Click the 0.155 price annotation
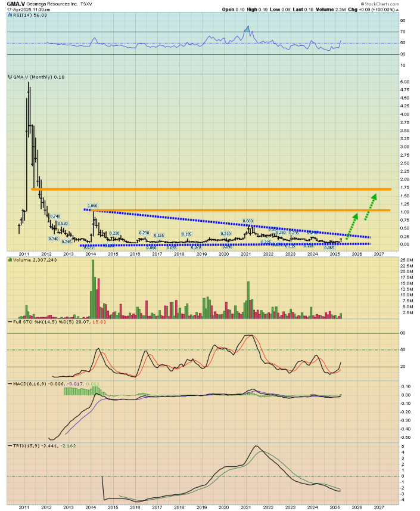The image size is (420, 511). point(159,235)
